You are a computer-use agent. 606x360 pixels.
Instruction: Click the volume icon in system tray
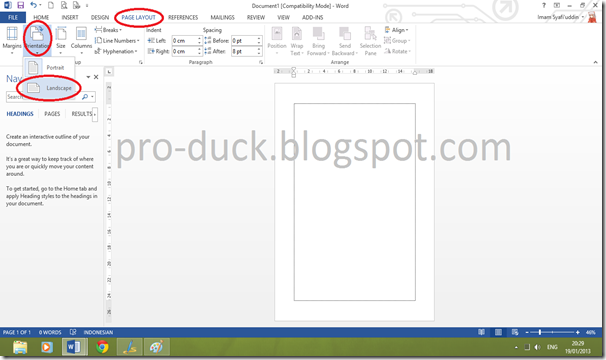(537, 347)
